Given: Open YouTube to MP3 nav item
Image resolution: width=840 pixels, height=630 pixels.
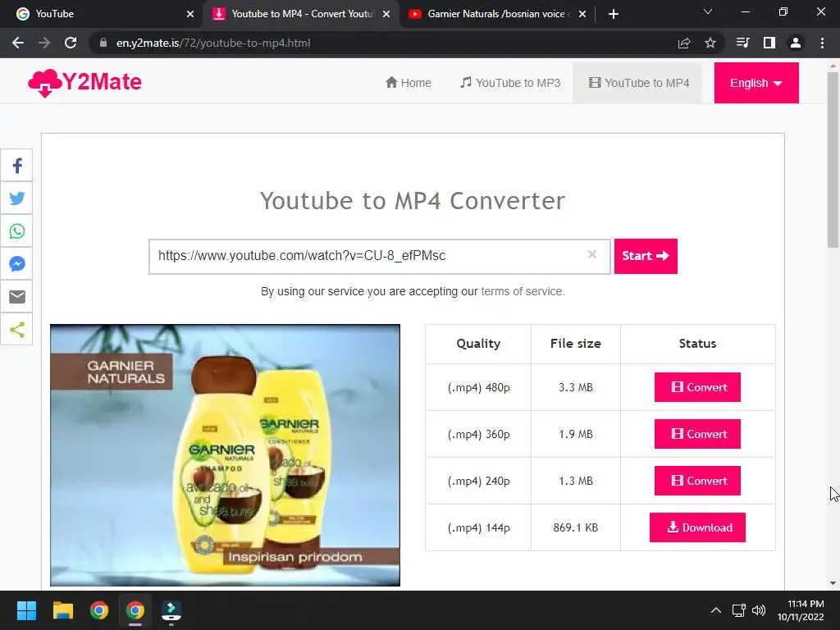Looking at the screenshot, I should tap(510, 83).
